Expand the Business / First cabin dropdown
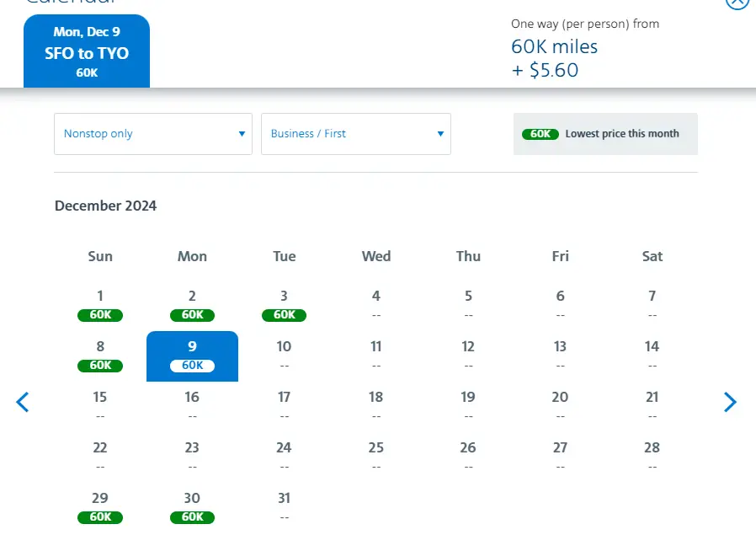756x551 pixels. (355, 134)
